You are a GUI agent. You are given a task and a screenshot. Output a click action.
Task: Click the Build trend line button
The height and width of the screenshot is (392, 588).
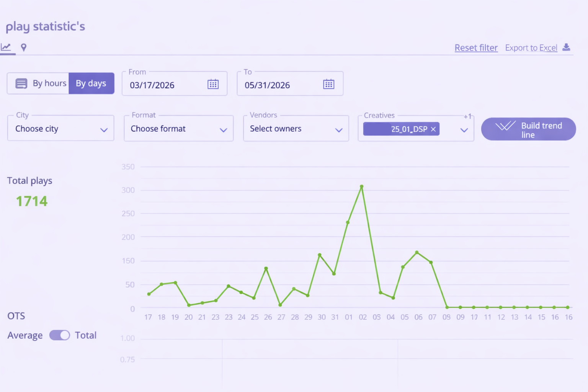tap(528, 129)
